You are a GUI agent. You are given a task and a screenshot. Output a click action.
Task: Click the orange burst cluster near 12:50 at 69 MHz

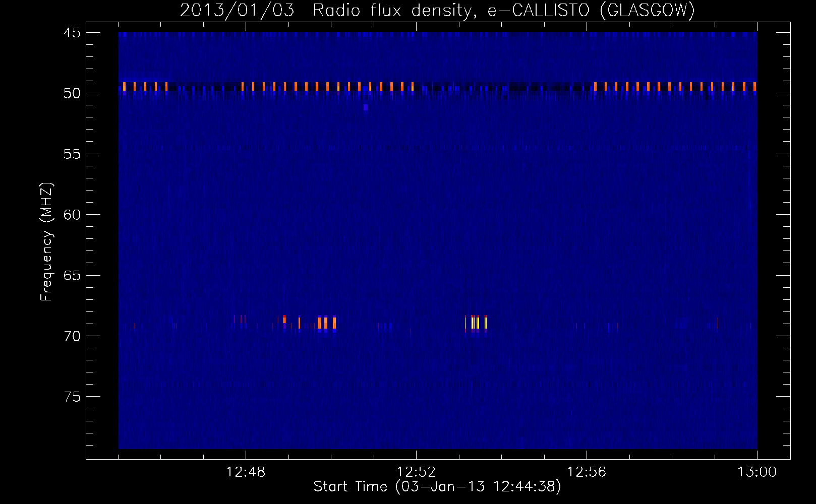click(327, 323)
